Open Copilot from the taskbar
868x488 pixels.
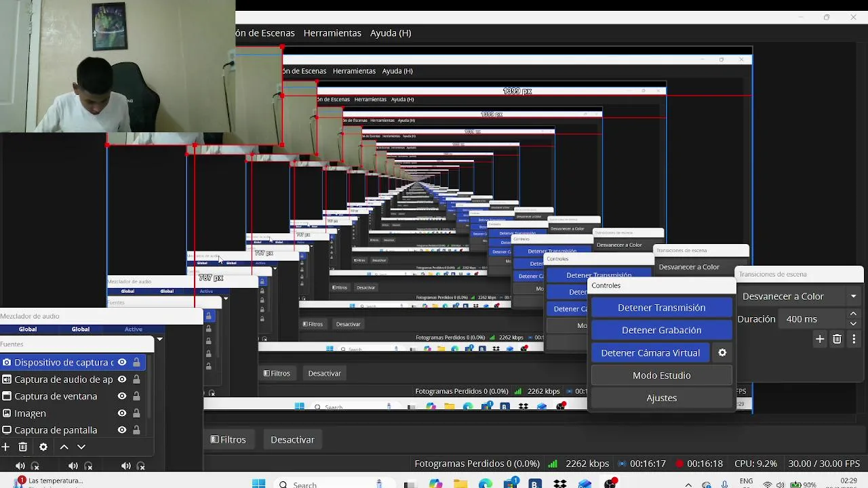click(435, 484)
